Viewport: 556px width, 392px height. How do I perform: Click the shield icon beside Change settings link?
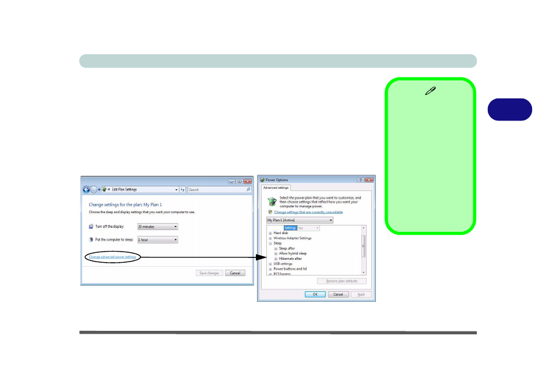pyautogui.click(x=270, y=212)
